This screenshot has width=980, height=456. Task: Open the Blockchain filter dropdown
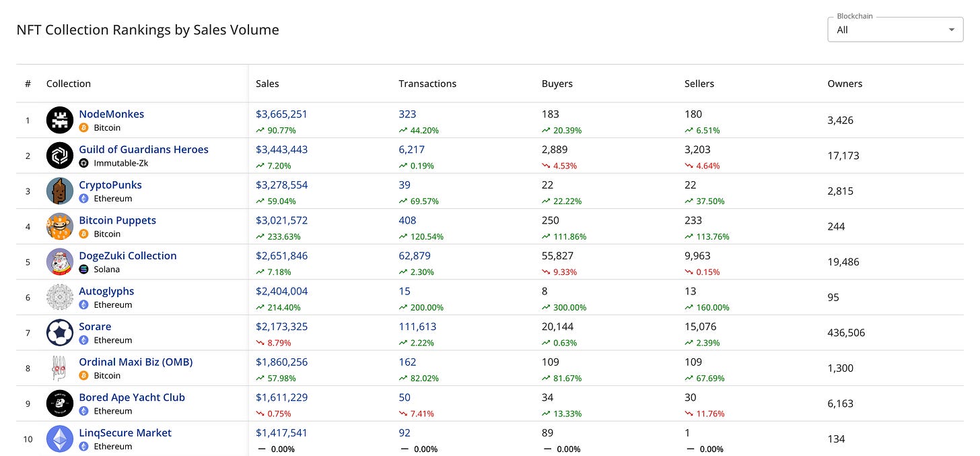(895, 30)
